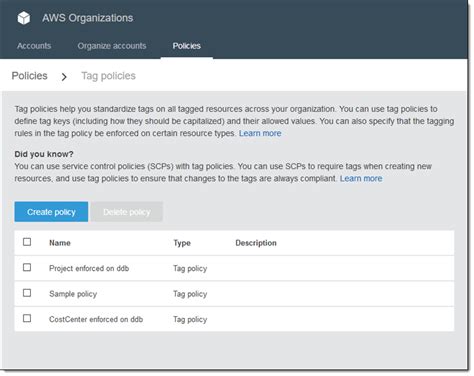Click the AWS Organizations cube logo
Image resolution: width=474 pixels, height=376 pixels.
click(x=24, y=18)
